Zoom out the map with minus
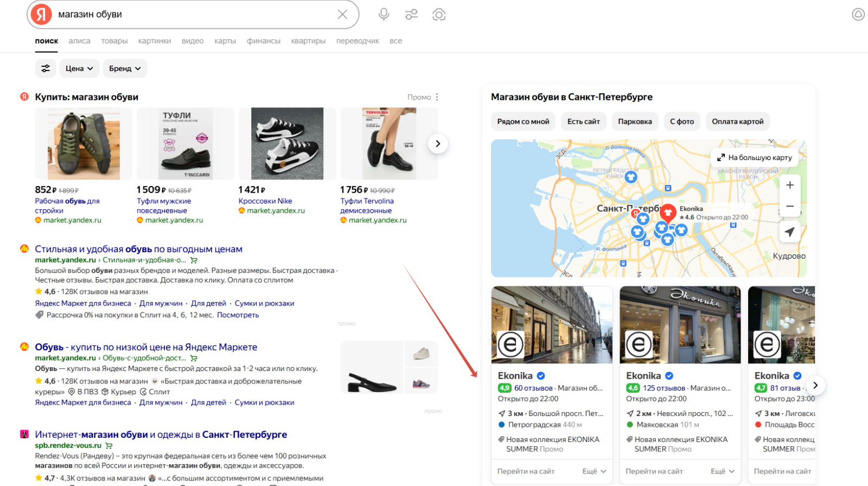868x486 pixels. [790, 206]
